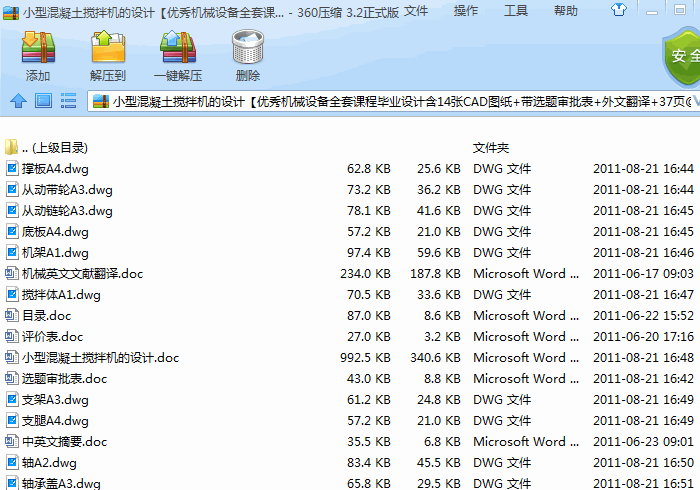Click the green security shield icon
700x490 pixels.
(x=682, y=57)
